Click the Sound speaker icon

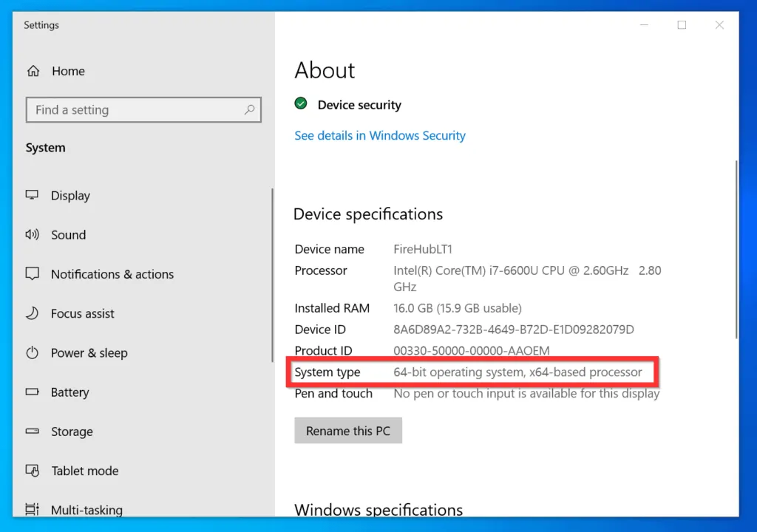[x=33, y=235]
